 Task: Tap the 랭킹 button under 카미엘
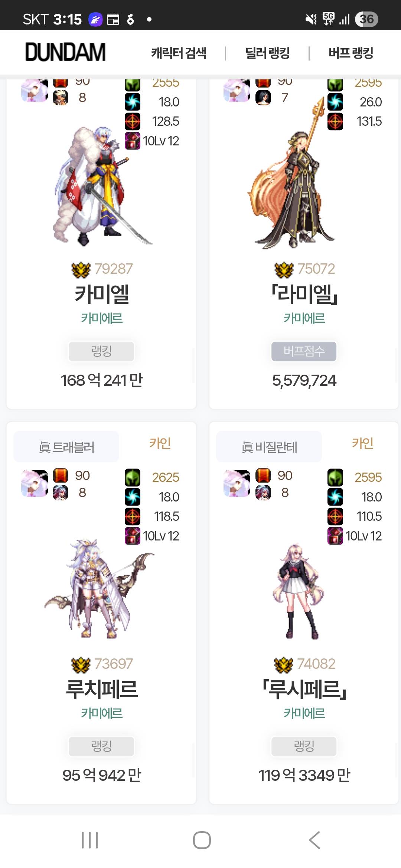101,351
